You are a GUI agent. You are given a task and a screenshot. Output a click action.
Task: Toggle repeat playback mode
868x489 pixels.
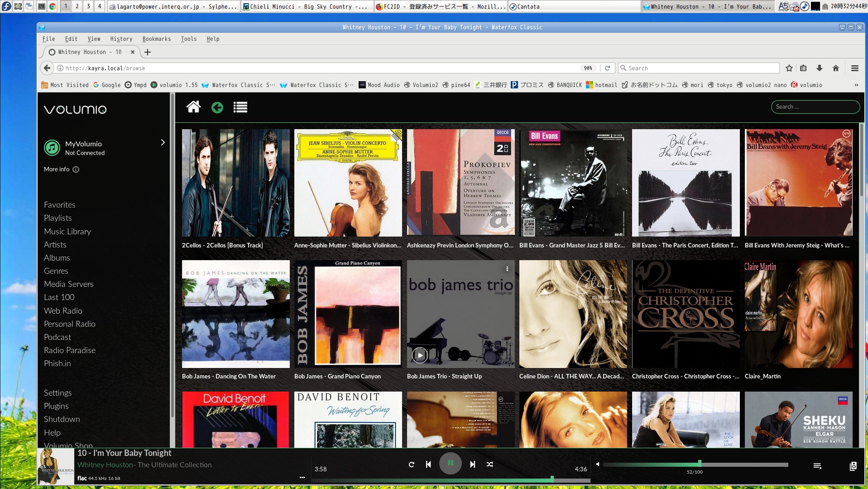coord(411,464)
